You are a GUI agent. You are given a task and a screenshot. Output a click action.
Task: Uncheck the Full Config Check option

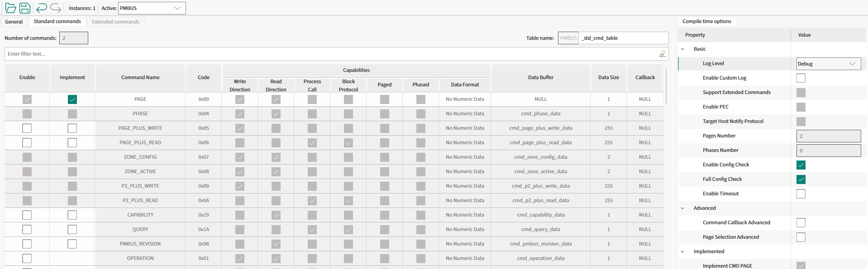click(801, 179)
